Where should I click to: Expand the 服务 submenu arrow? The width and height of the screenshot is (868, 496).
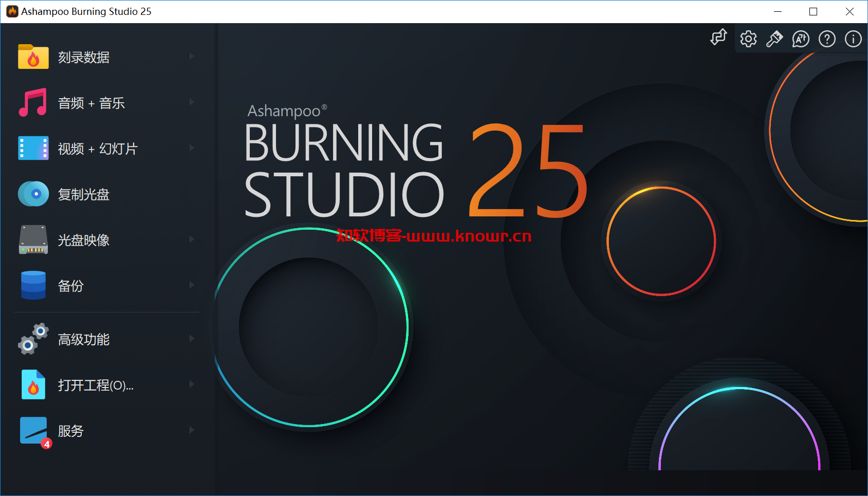coord(192,430)
